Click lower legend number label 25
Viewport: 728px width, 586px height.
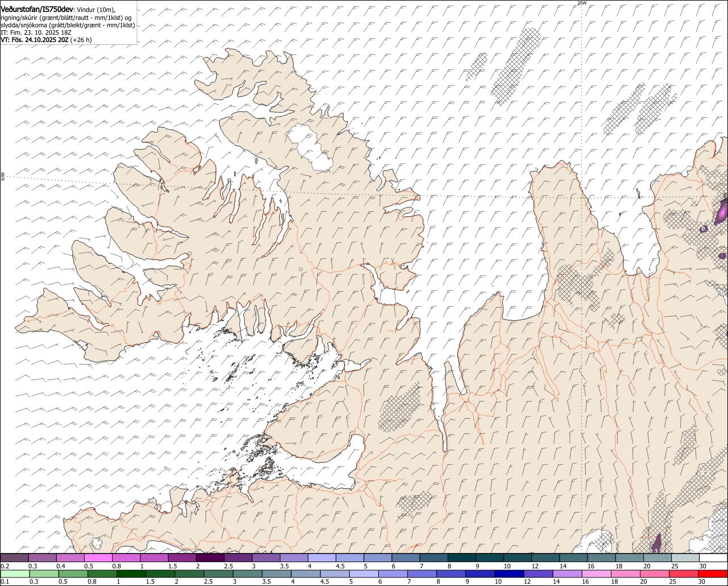[x=672, y=581]
